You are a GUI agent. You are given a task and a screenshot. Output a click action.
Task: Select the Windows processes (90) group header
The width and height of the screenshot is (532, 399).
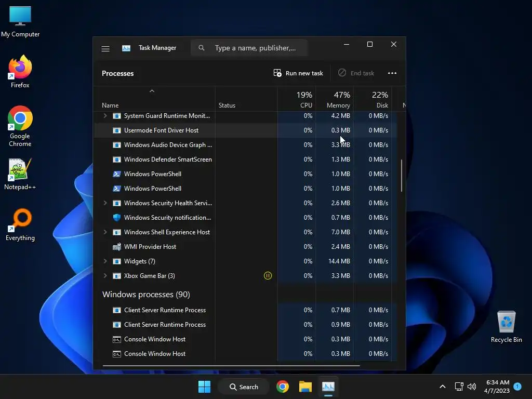tap(146, 294)
